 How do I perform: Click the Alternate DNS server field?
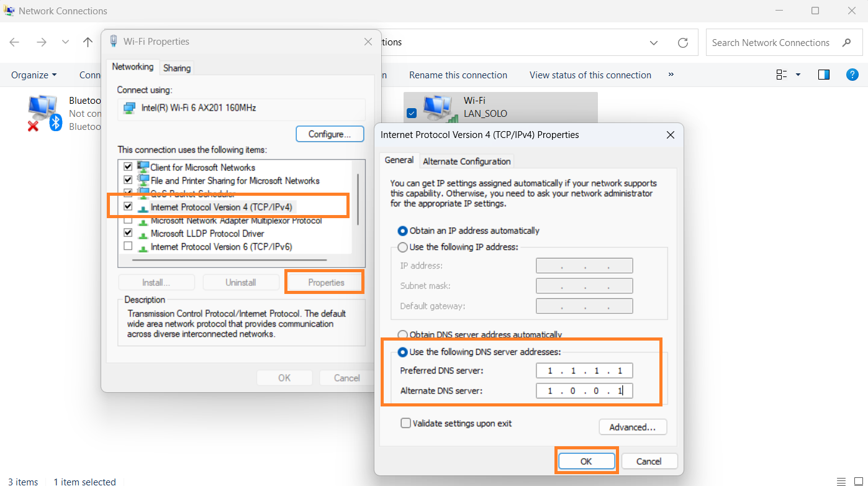point(584,391)
